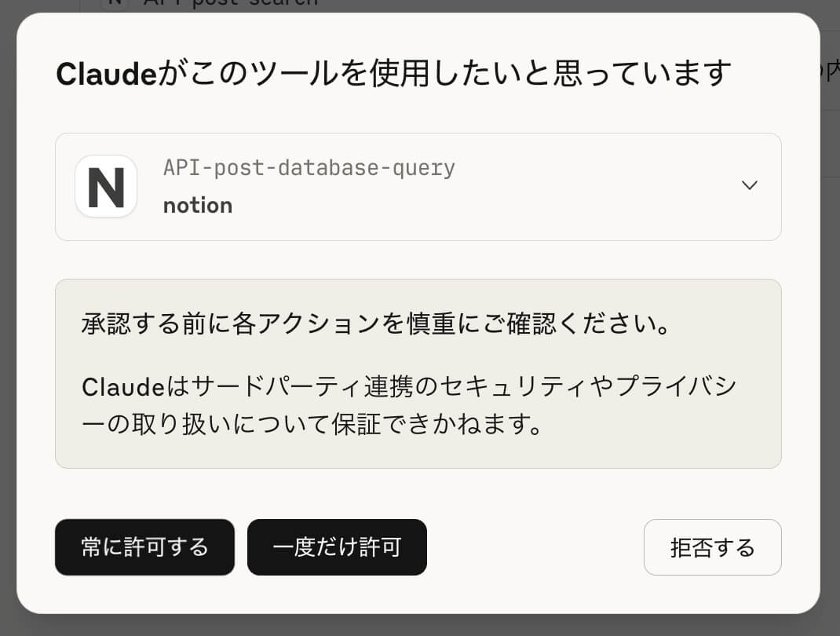Image resolution: width=840 pixels, height=636 pixels.
Task: Click the dimmed backdrop left of the dialog
Action: click(8, 314)
